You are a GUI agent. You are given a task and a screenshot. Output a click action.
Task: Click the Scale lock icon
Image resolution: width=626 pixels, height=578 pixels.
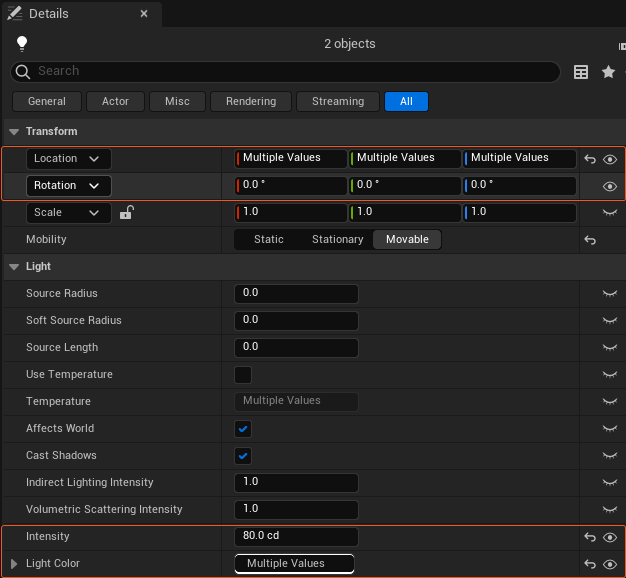pos(127,213)
